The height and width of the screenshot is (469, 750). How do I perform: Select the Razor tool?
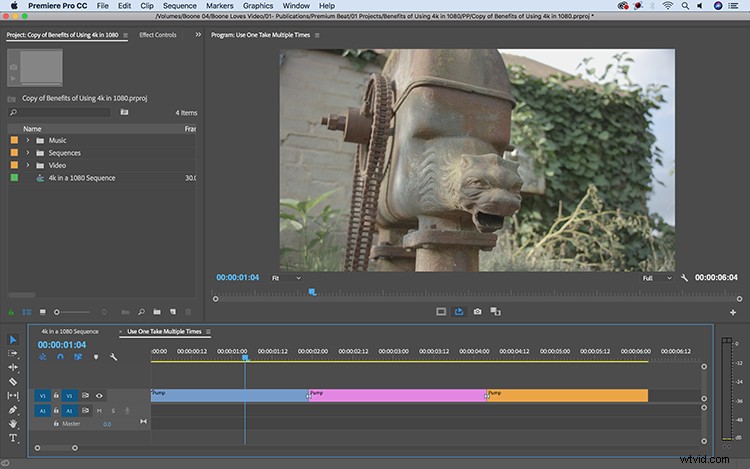click(13, 382)
